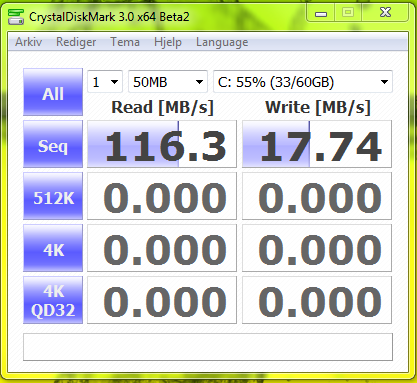Click the Seq read result 116.3

[x=162, y=144]
